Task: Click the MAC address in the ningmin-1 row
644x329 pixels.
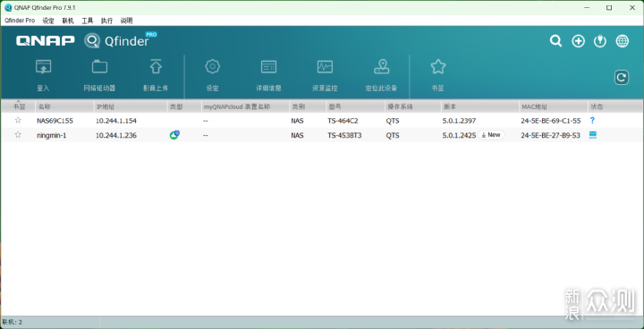Action: [x=550, y=135]
